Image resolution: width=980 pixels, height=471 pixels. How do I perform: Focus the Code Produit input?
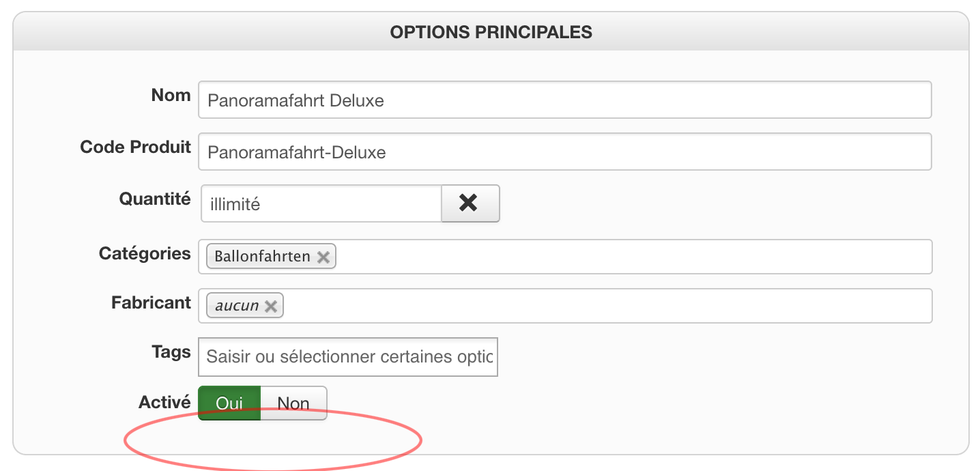click(564, 152)
